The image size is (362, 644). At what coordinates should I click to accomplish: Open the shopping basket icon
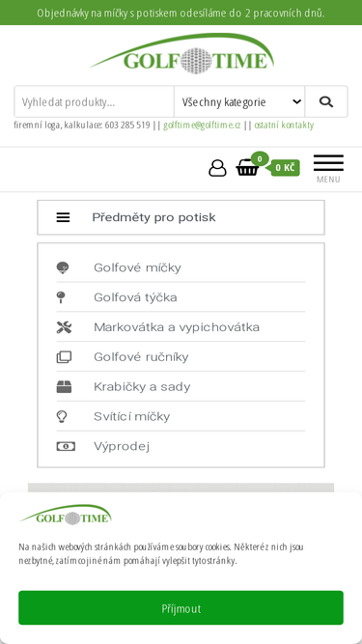point(247,168)
